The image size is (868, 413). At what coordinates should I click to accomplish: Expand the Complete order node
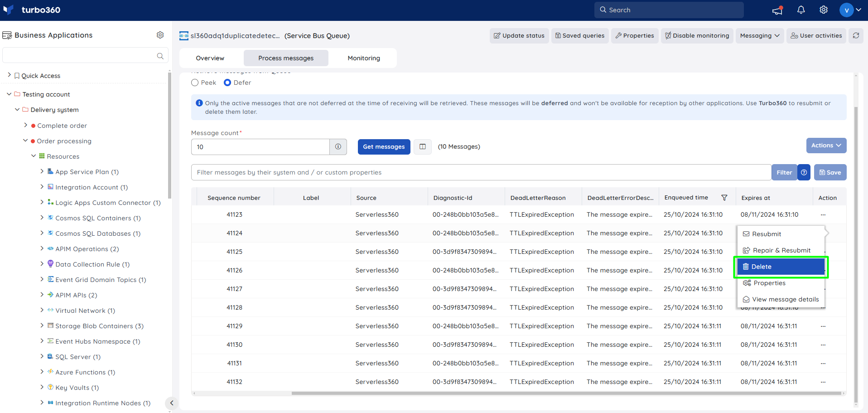click(x=25, y=125)
